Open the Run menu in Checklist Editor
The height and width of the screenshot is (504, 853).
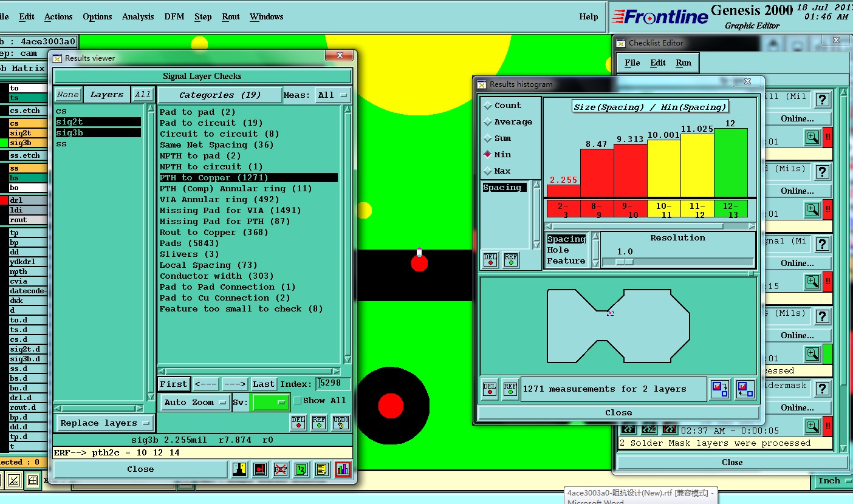point(683,63)
